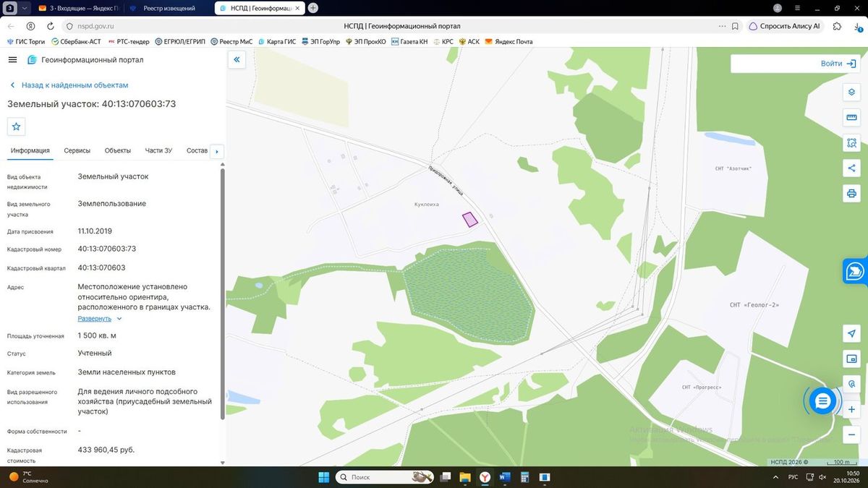
Task: Go back in browser history
Action: [x=11, y=26]
